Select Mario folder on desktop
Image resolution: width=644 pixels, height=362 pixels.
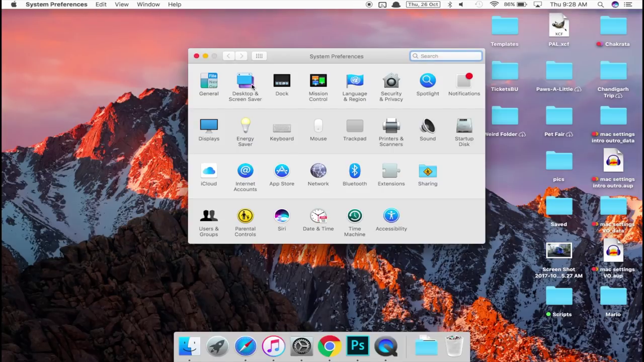[x=613, y=301]
